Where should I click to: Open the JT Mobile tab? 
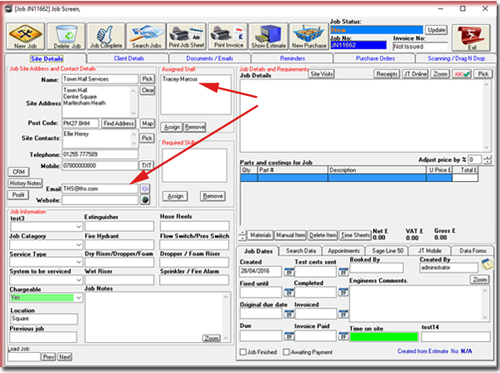coord(429,251)
